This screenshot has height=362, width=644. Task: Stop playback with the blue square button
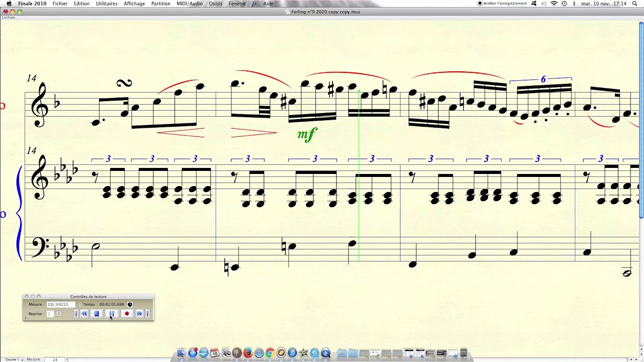click(x=97, y=314)
